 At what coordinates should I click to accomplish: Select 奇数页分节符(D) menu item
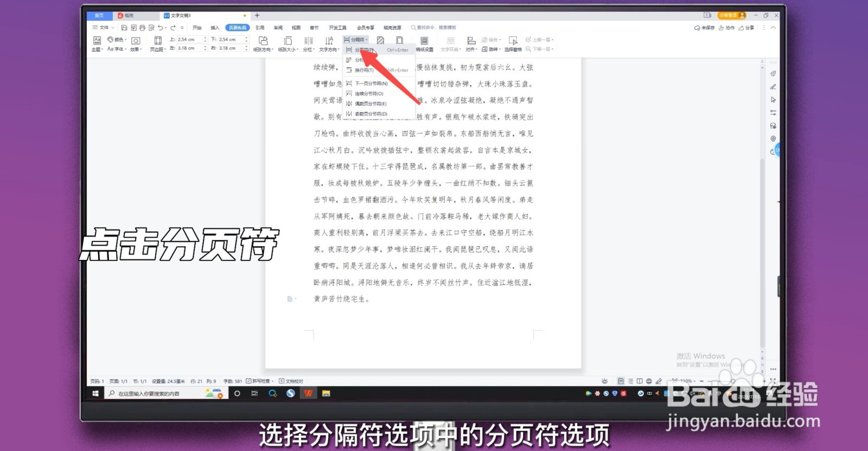click(379, 114)
